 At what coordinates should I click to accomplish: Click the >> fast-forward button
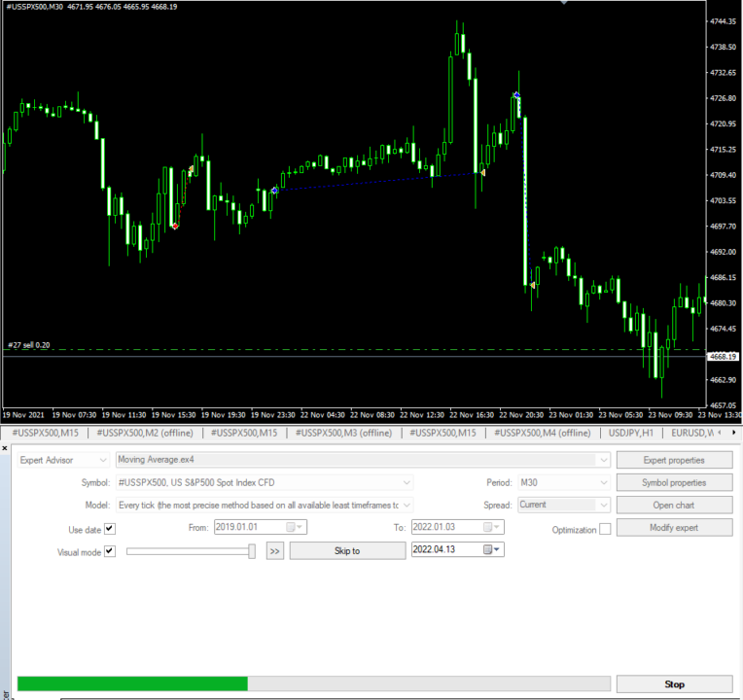pyautogui.click(x=275, y=551)
